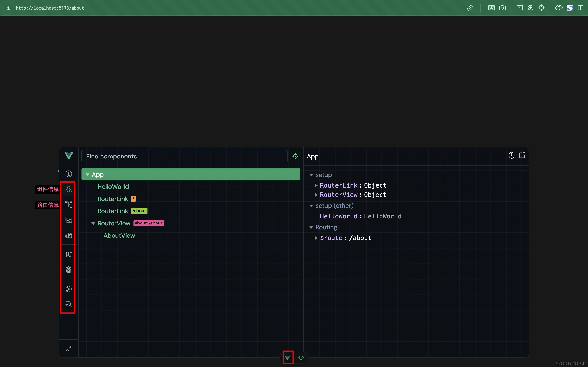Take a screenshot using the camera icon
The image size is (588, 367).
[502, 8]
